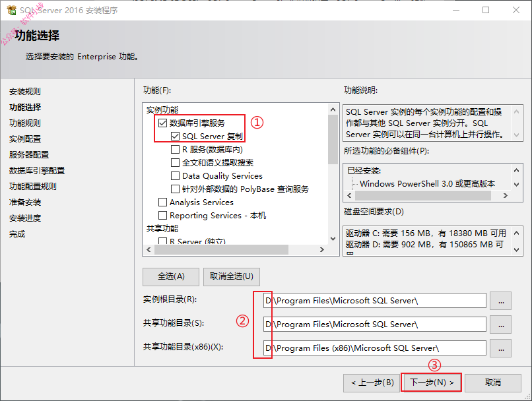
Task: Click the 驱动器 D: 需要 902 MB line
Action: pos(424,245)
